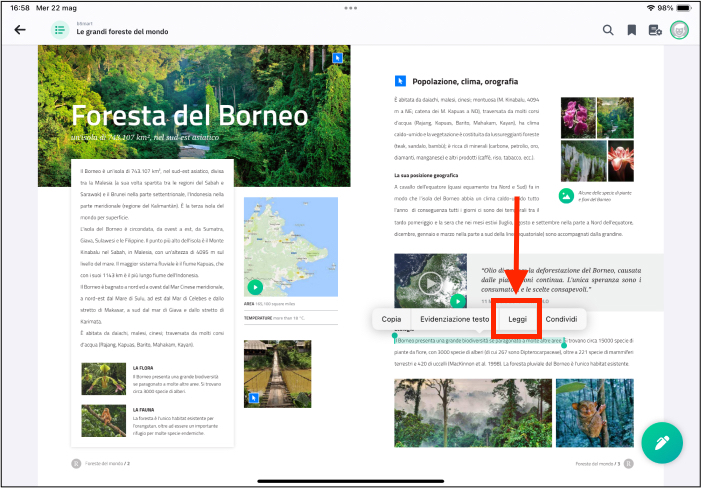Image resolution: width=701 pixels, height=488 pixels.
Task: Open search with the magnifier icon
Action: [x=608, y=30]
